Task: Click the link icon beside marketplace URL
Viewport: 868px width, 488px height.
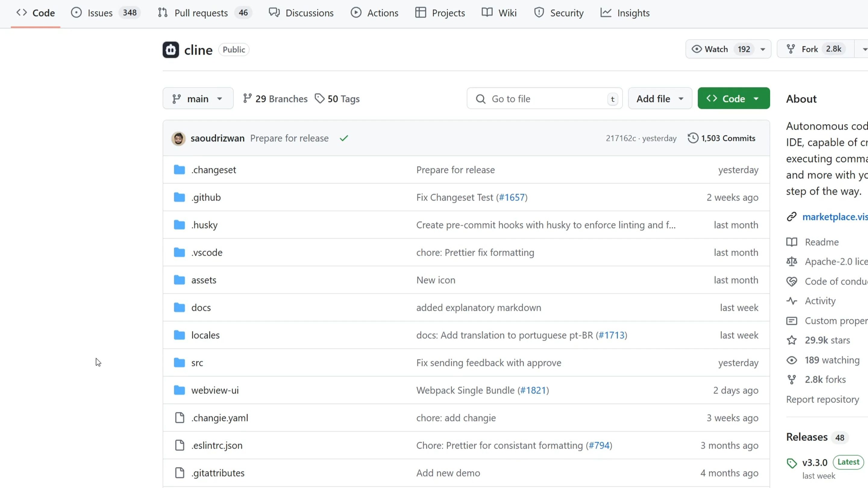Action: click(x=791, y=217)
